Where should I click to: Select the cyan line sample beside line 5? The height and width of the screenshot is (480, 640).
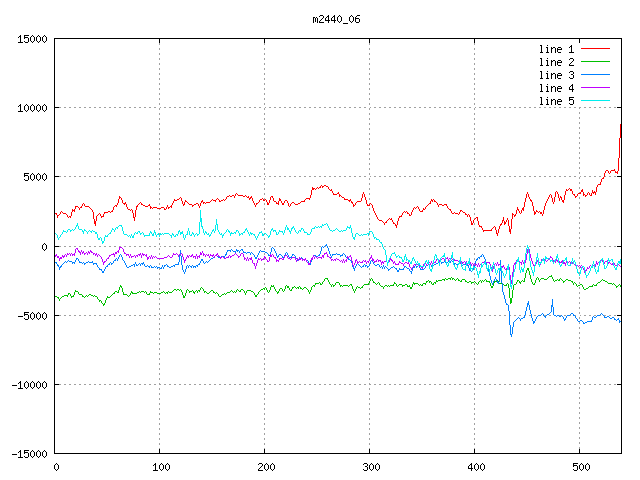pyautogui.click(x=595, y=101)
